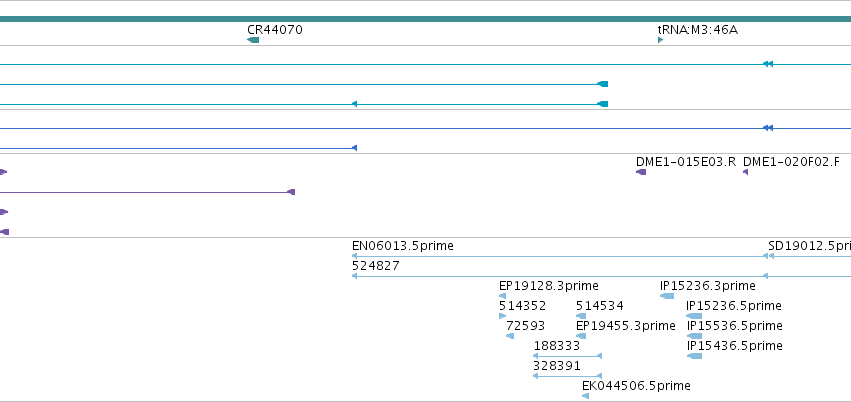Viewport: 851px width, 402px height.
Task: Click the IP15236.5prime label
Action: [x=734, y=306]
